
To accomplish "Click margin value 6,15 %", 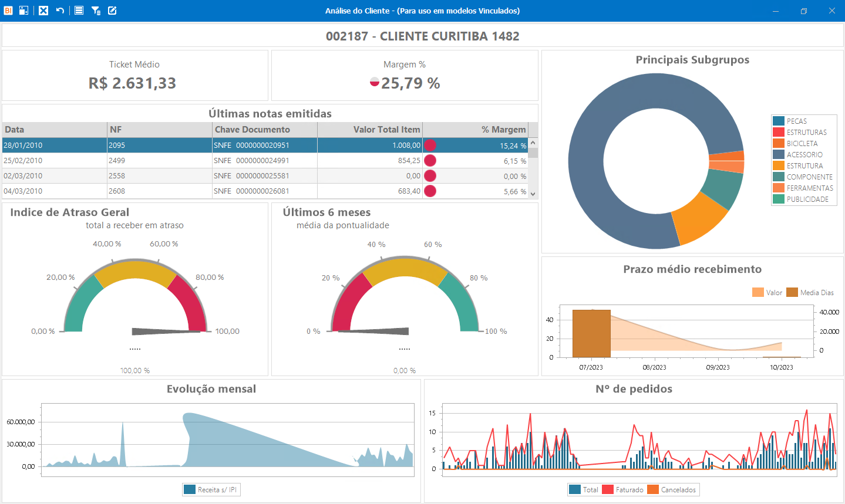I will tap(515, 161).
